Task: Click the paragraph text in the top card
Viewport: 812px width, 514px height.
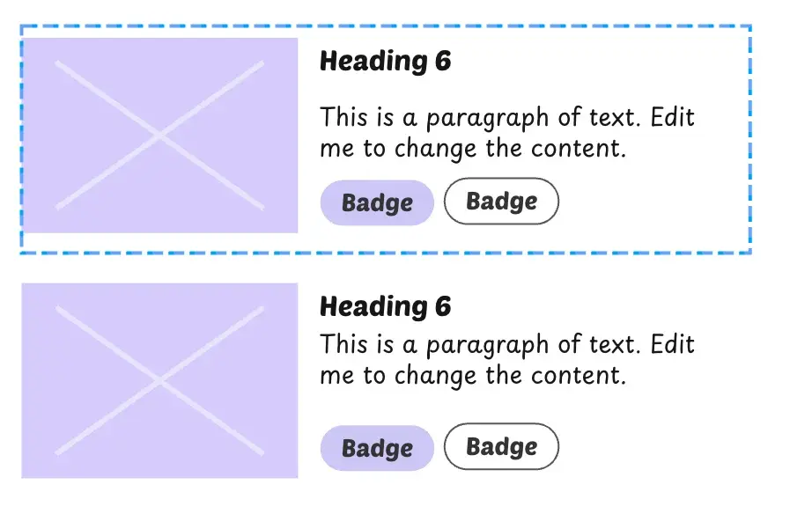Action: click(506, 132)
